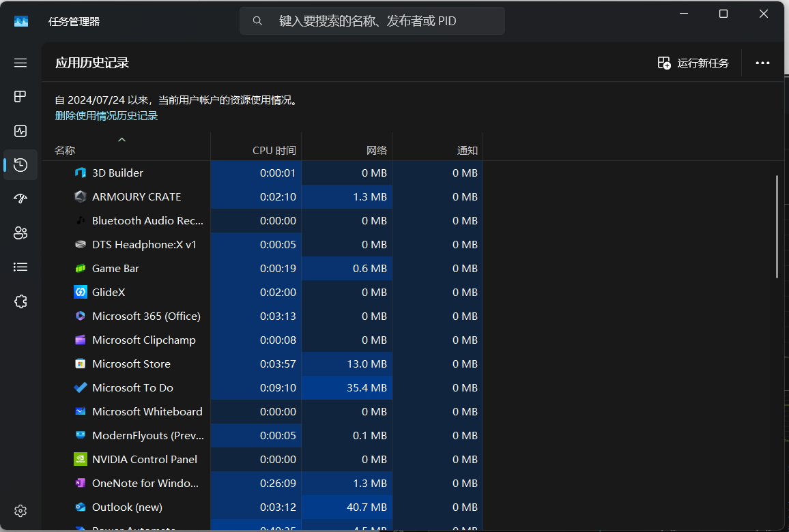Click the Microsoft Clipchamp icon
789x532 pixels.
pyautogui.click(x=81, y=340)
